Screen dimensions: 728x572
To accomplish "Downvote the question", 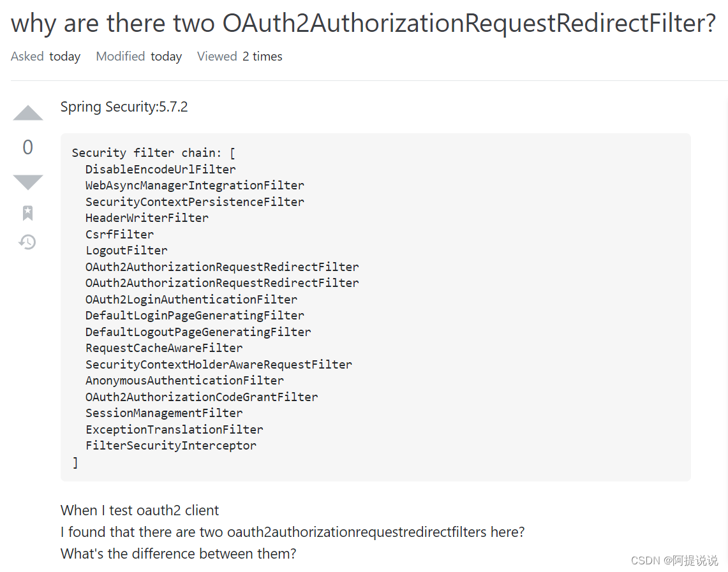I will click(x=27, y=182).
